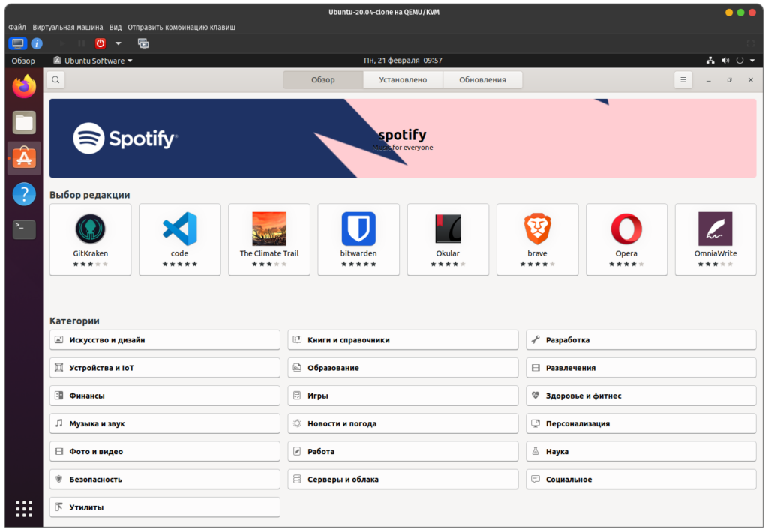Open the Visual Studio code app tile

(179, 238)
